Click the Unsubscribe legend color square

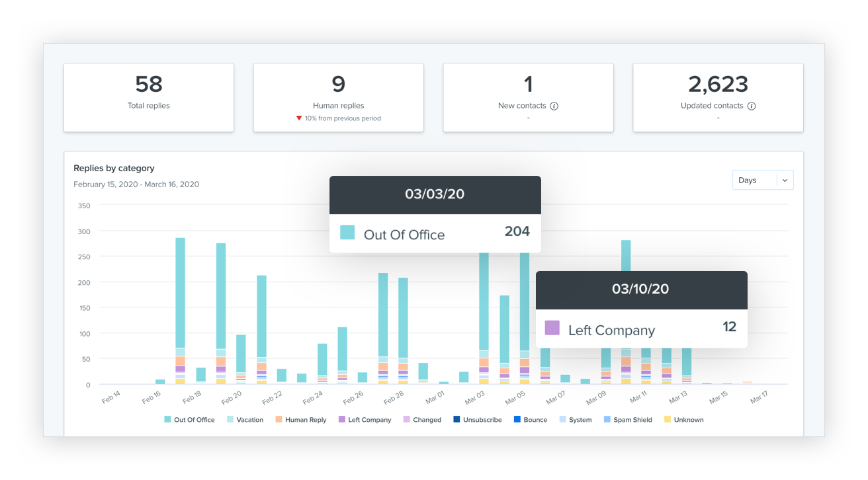tap(457, 419)
